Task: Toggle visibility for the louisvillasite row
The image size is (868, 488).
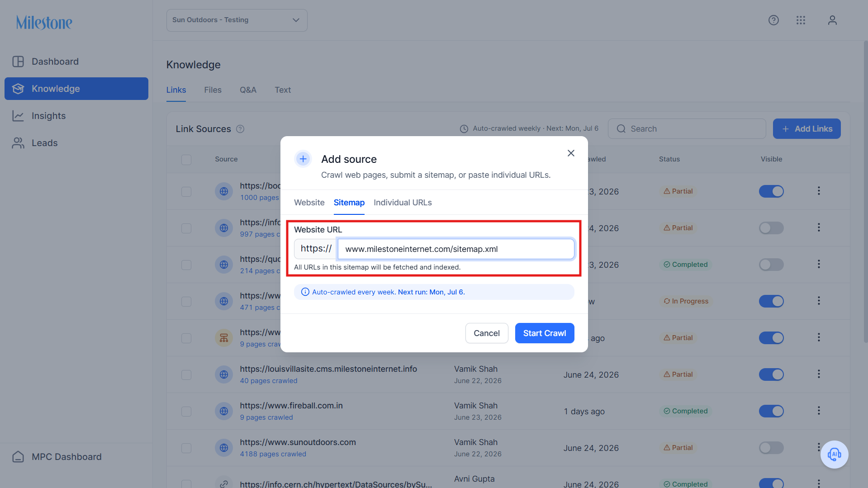Action: (771, 374)
